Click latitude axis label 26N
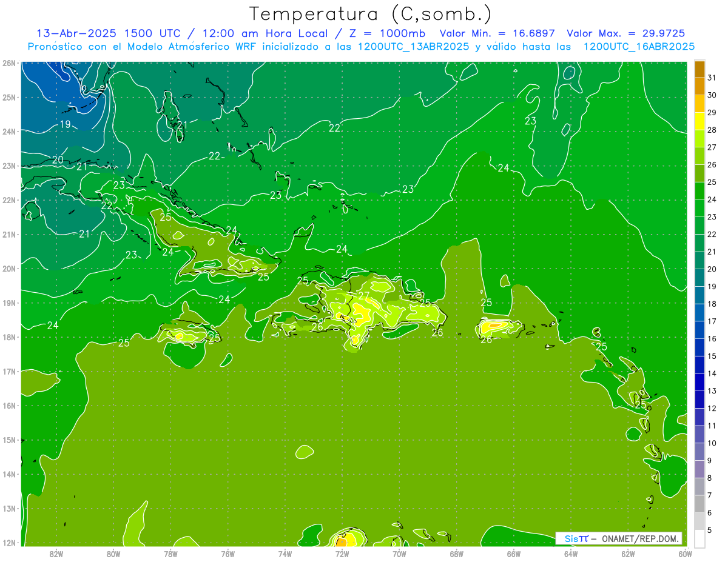728x562 pixels. tap(9, 63)
